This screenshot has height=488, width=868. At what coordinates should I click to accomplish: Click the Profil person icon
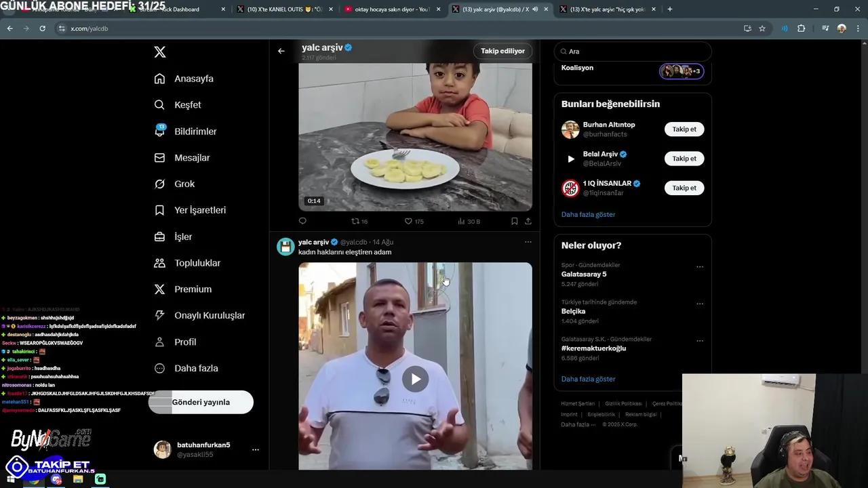(160, 342)
